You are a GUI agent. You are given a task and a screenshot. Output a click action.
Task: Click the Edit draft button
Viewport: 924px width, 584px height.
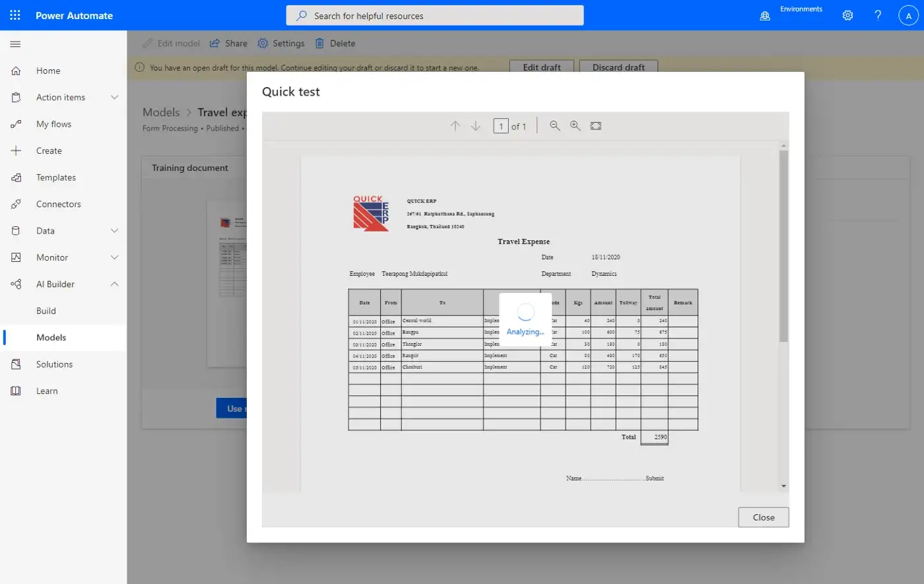pos(542,67)
